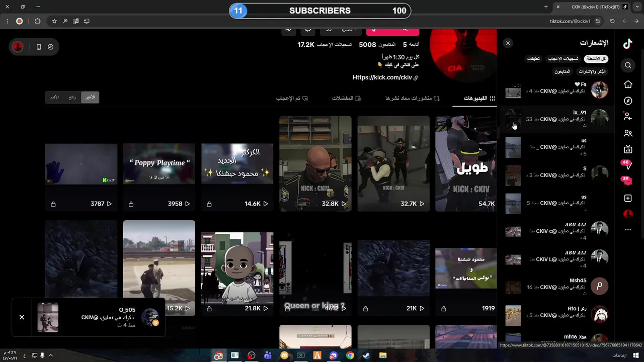Open the TikTok search icon
Image resolution: width=644 pixels, height=362 pixels.
[x=628, y=65]
